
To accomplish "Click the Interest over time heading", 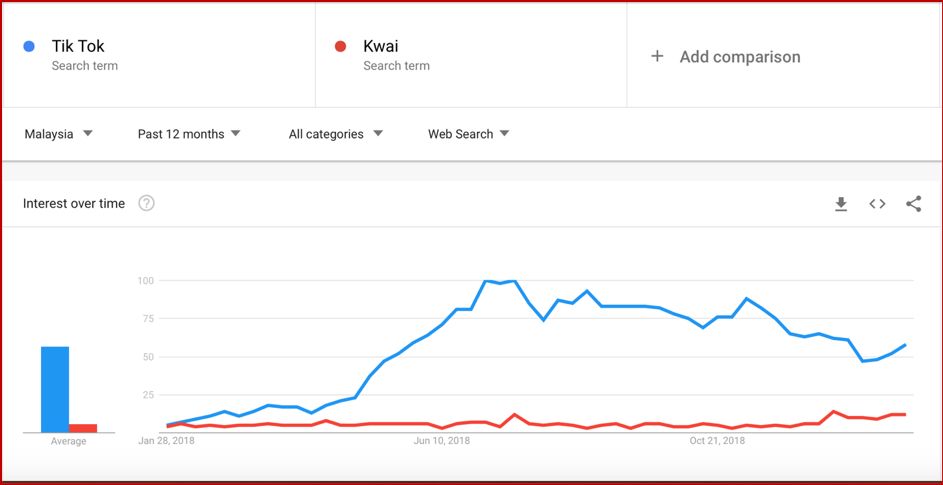I will [x=74, y=204].
